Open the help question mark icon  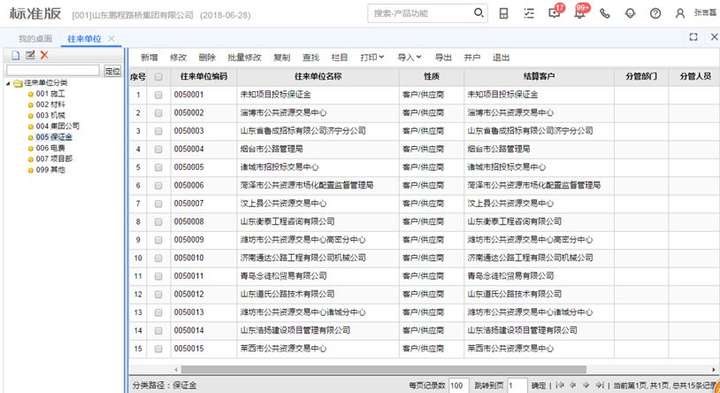[655, 13]
